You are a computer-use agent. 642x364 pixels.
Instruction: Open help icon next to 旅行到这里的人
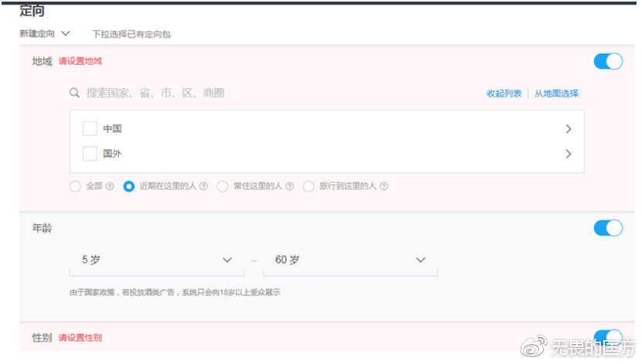click(384, 186)
